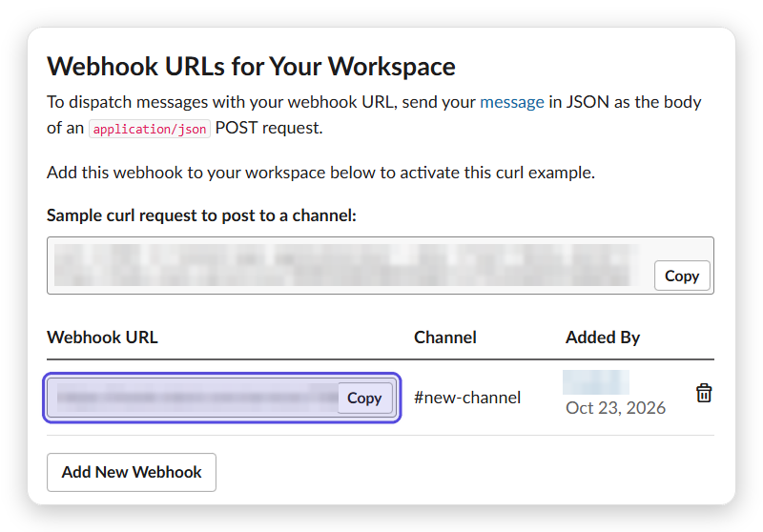
Task: Click the 'Webhook URL' column header
Action: click(x=102, y=338)
